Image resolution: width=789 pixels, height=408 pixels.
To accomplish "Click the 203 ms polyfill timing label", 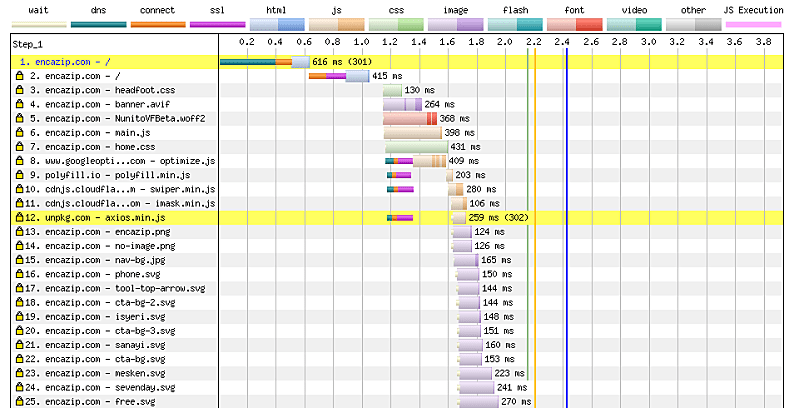I will pyautogui.click(x=470, y=175).
